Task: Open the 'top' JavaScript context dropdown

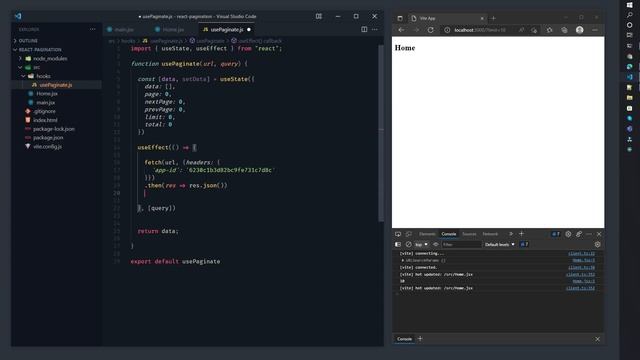Action: [x=421, y=244]
